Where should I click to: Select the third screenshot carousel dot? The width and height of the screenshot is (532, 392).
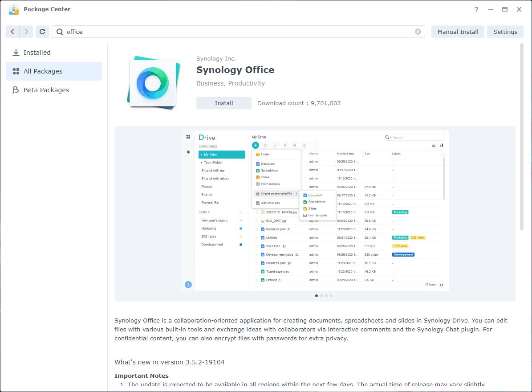326,296
